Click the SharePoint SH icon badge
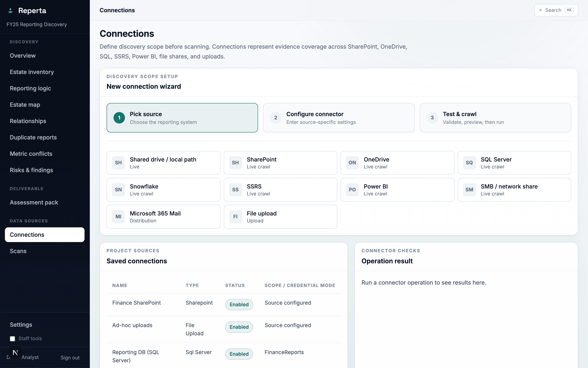This screenshot has width=588, height=368. coord(235,163)
